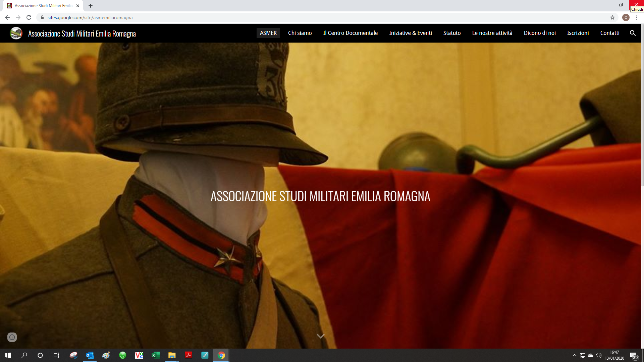
Task: Open Chrome's three-dot menu
Action: [637, 17]
